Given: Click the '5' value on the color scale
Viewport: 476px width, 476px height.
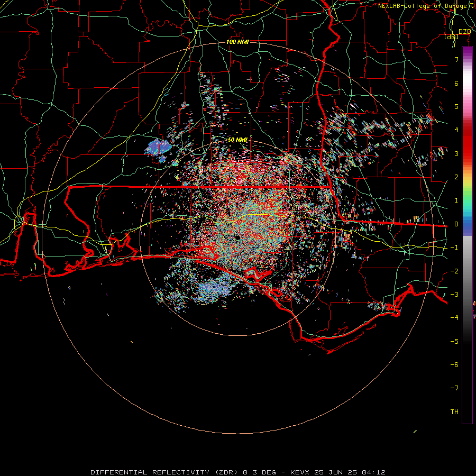Looking at the screenshot, I should [x=456, y=106].
